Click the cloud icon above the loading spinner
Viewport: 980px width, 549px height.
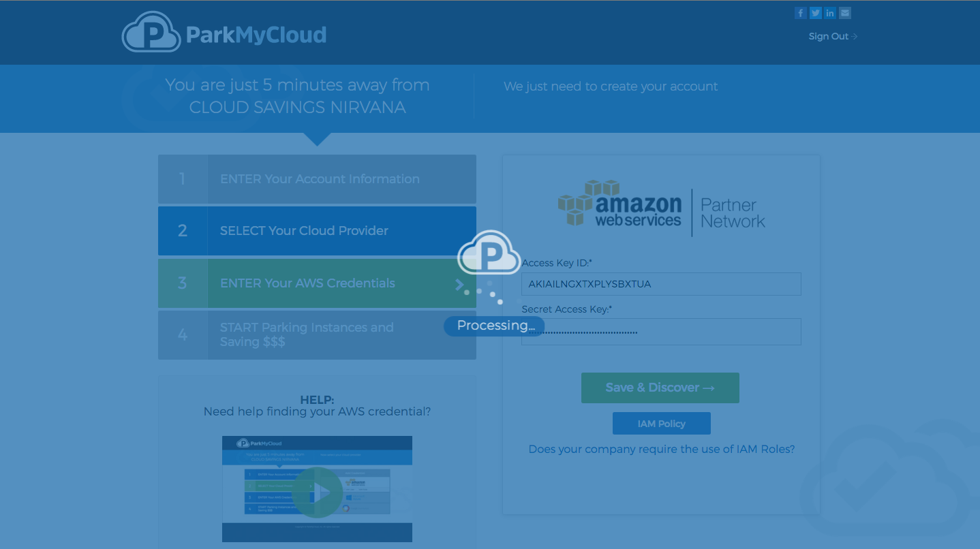489,253
